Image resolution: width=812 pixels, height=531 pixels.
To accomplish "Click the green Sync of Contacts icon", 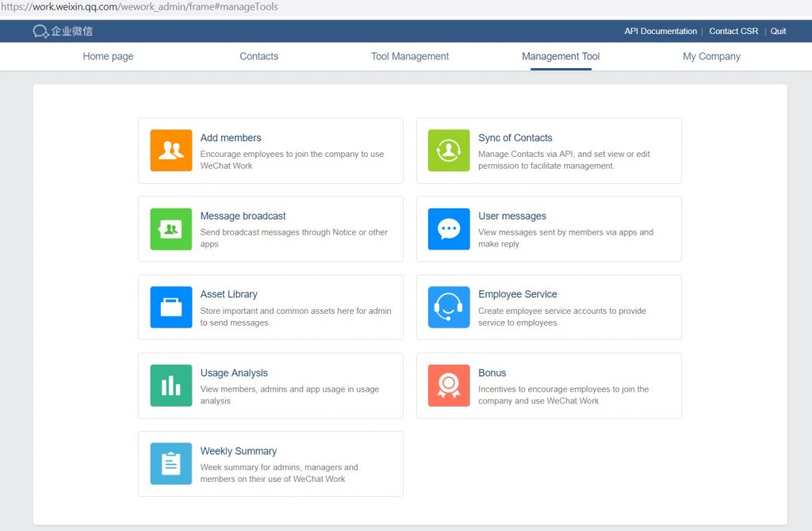I will pos(449,151).
